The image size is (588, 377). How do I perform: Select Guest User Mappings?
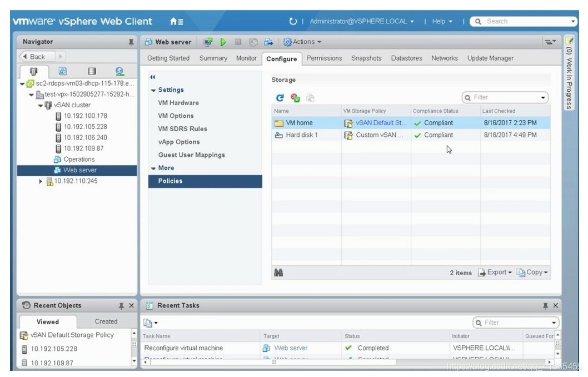pyautogui.click(x=191, y=155)
